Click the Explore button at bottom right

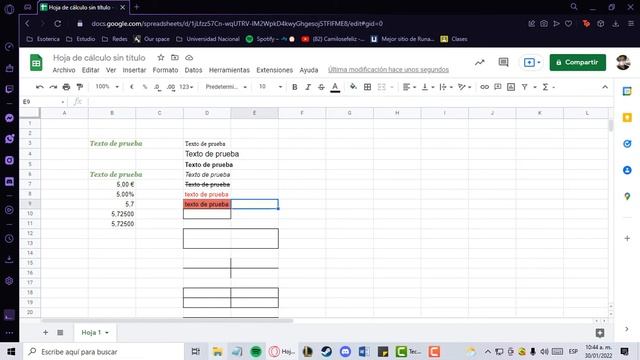point(600,333)
